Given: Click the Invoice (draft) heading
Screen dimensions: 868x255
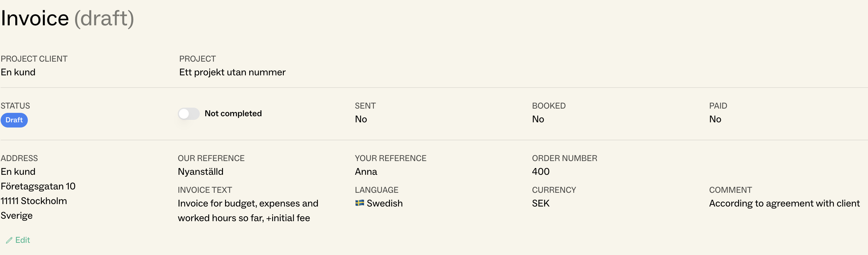Looking at the screenshot, I should (67, 18).
